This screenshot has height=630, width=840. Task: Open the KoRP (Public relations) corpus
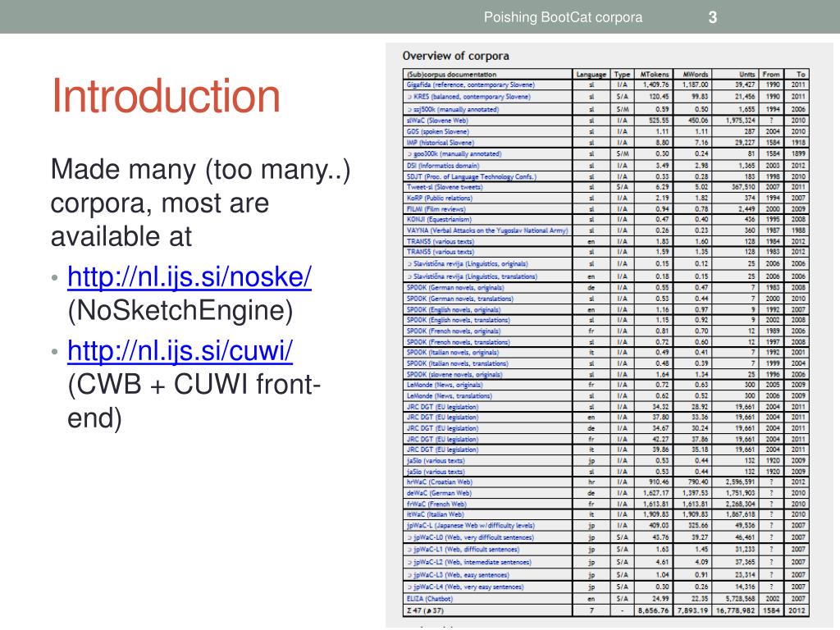[441, 197]
